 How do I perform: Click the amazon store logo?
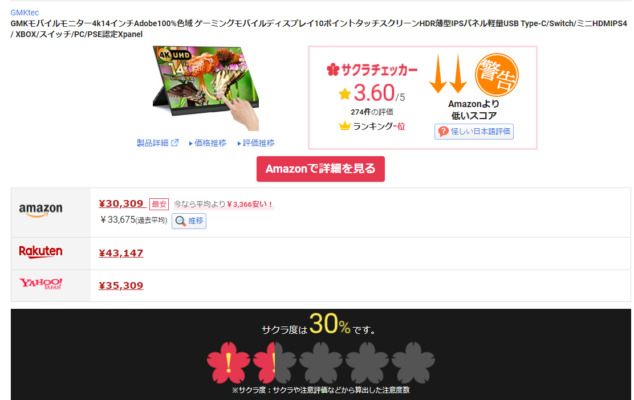[x=41, y=210]
